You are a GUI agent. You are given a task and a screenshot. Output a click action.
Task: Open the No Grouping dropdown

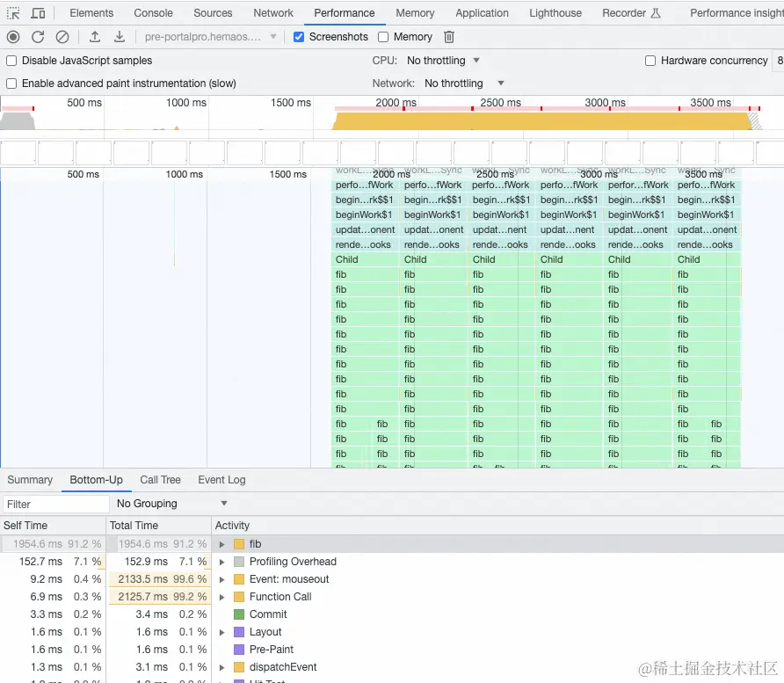(172, 504)
